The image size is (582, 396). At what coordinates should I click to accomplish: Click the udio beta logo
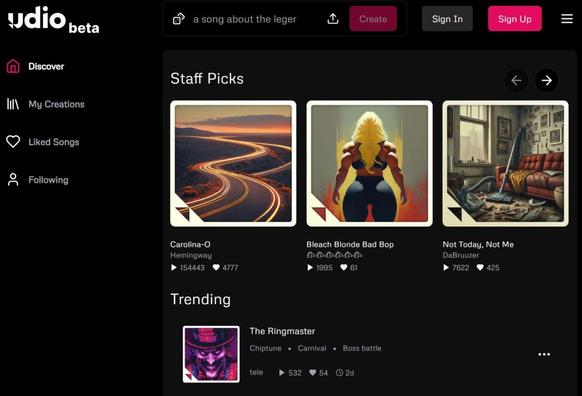click(x=54, y=20)
